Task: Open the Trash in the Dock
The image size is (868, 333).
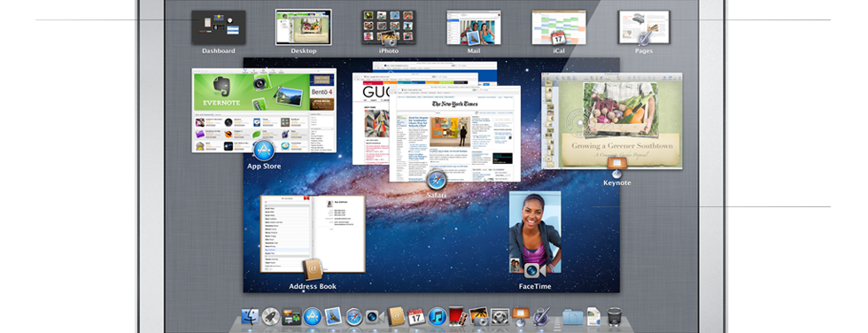Action: [615, 316]
